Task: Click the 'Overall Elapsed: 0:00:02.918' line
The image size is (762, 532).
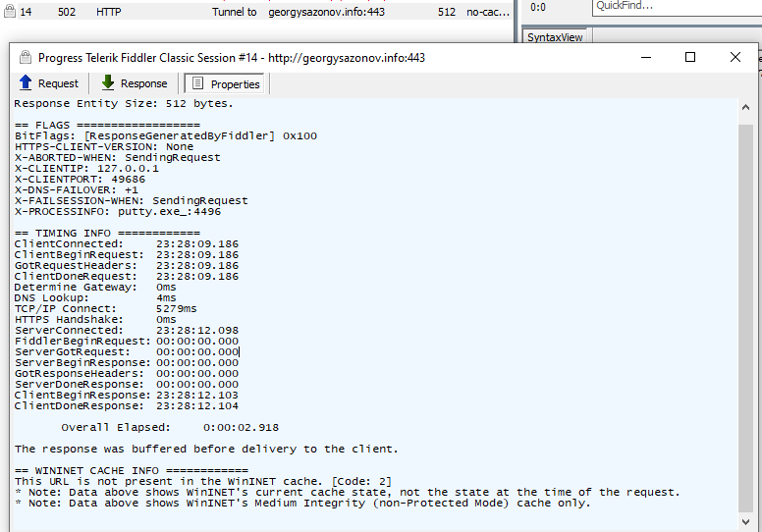Action: pos(170,428)
